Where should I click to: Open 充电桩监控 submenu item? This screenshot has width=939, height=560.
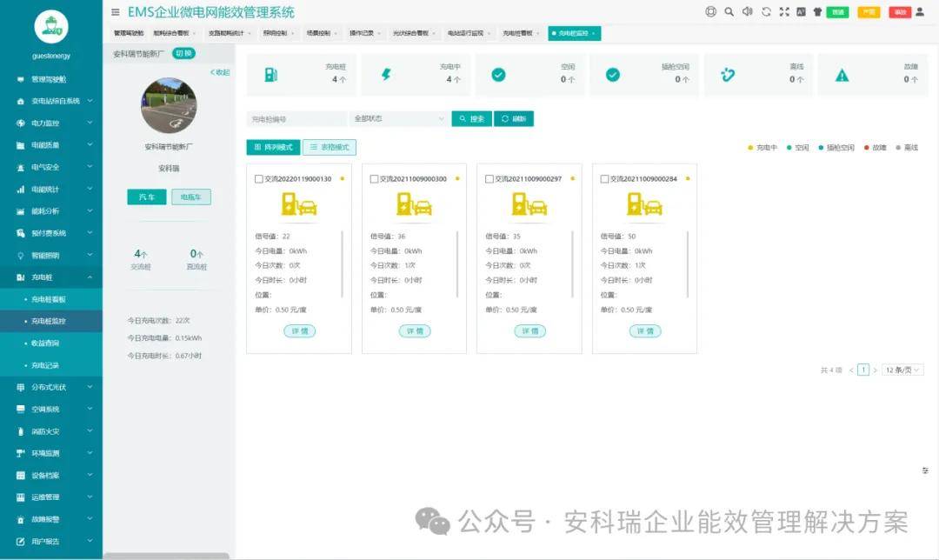[51, 322]
